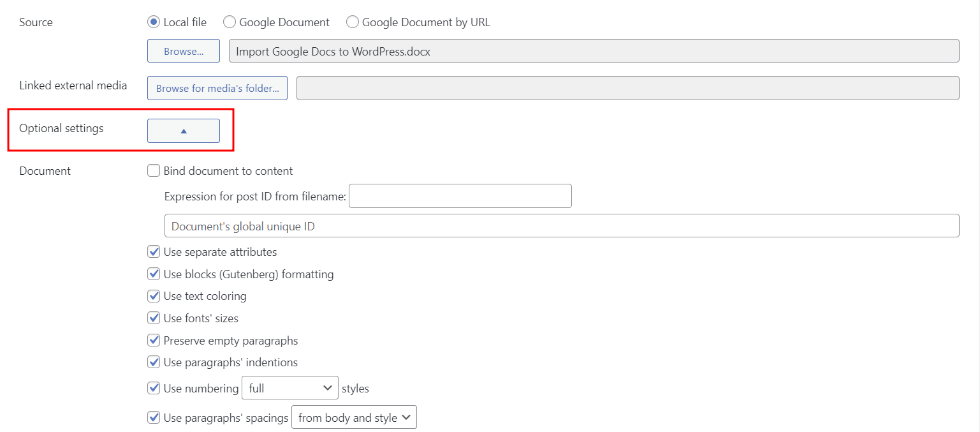
Task: Uncheck Use fonts' sizes option
Action: tap(154, 318)
